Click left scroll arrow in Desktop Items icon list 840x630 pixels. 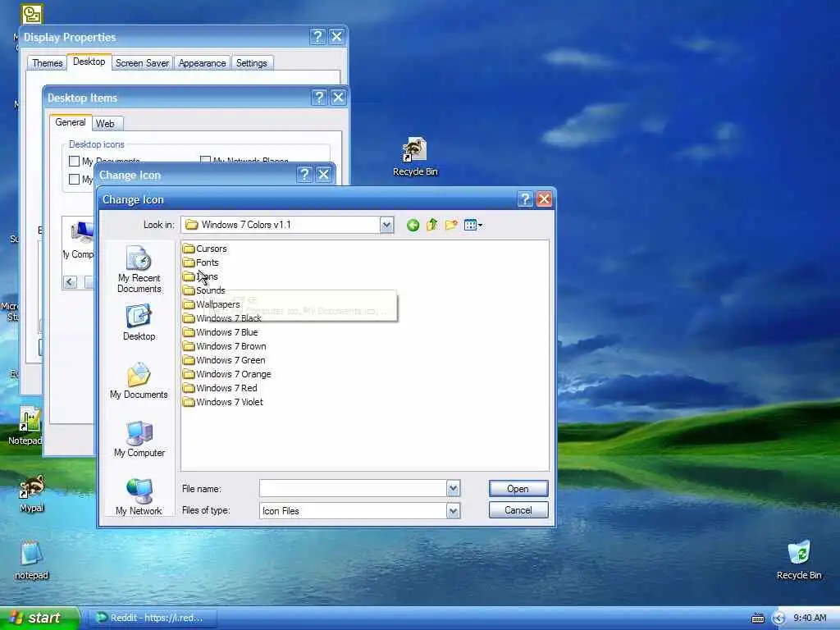point(70,282)
